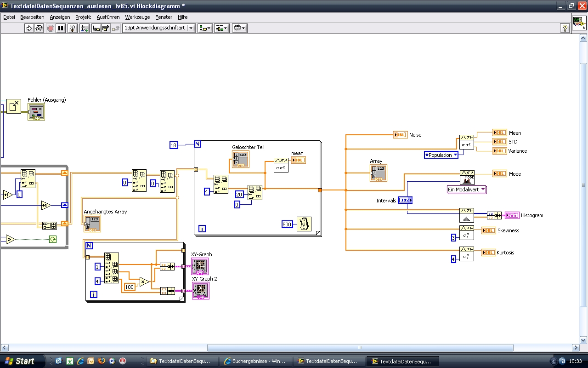Open the 13pt Anwendungsschriftart font dropdown
The width and height of the screenshot is (588, 368).
[158, 28]
